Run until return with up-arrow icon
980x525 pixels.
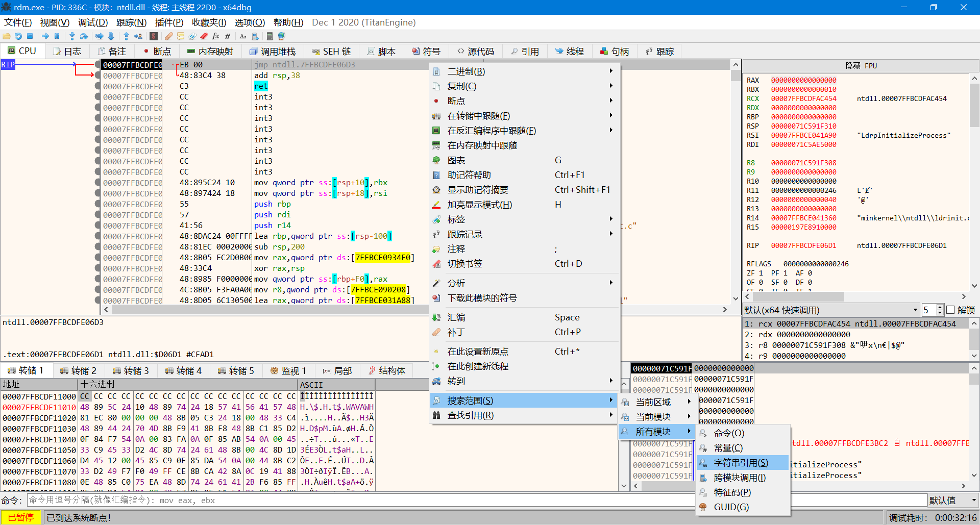[x=126, y=36]
